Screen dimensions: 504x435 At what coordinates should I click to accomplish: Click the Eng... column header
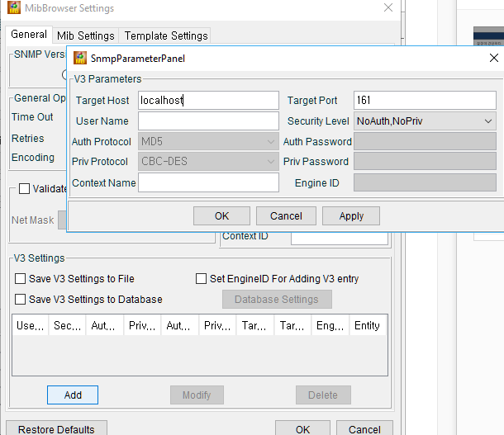[330, 325]
